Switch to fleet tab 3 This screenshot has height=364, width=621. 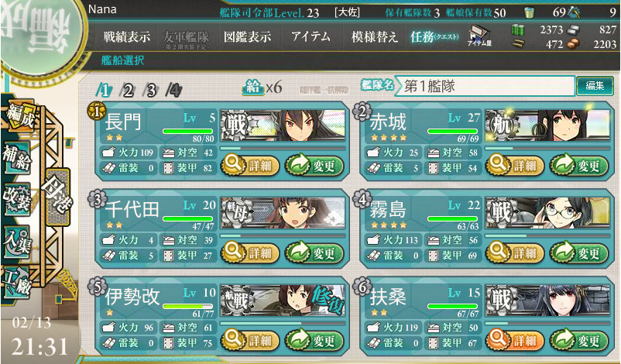click(151, 91)
